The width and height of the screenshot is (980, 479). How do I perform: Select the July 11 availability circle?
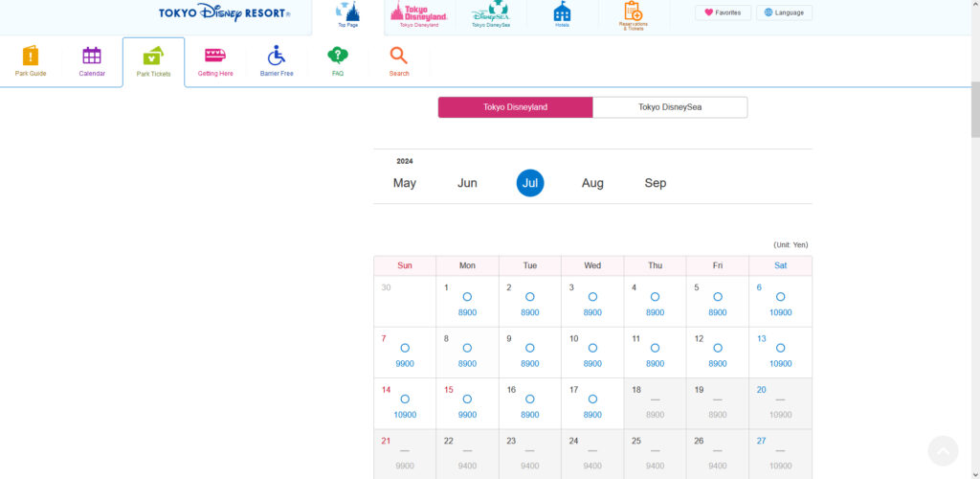(x=655, y=349)
